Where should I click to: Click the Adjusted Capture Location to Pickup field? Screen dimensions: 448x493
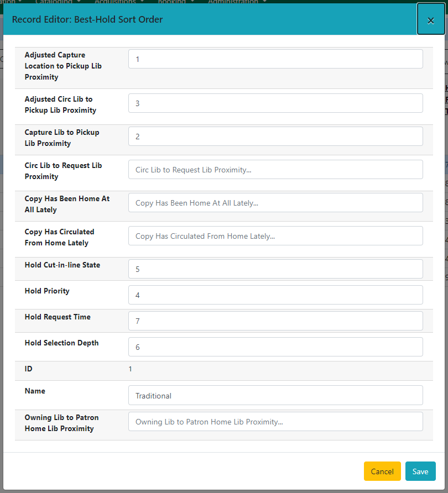coord(275,59)
